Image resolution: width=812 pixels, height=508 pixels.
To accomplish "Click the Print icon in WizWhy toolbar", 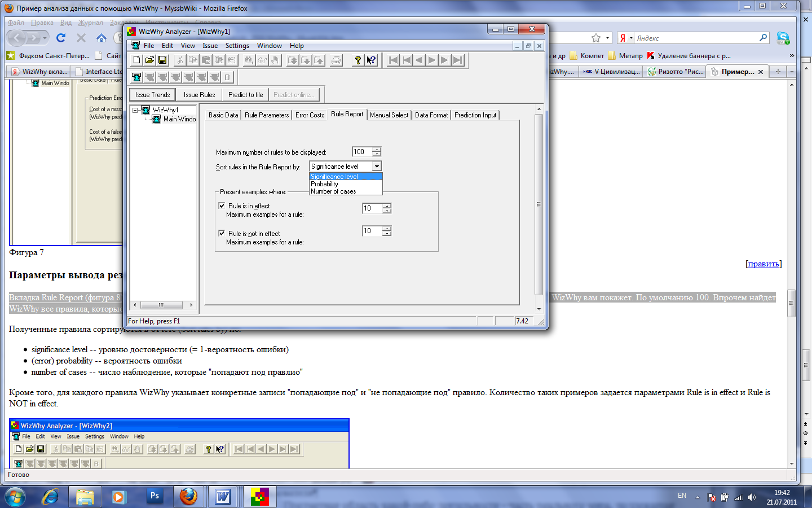I will tap(336, 60).
